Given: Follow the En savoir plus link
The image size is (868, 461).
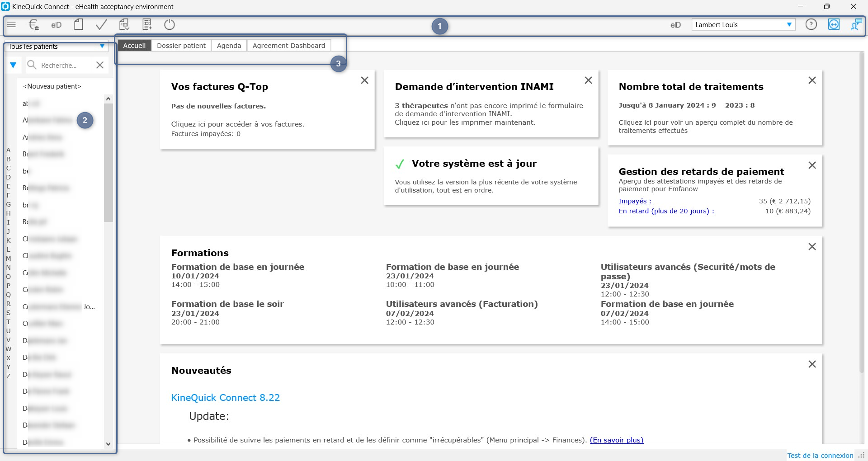Looking at the screenshot, I should click(617, 440).
